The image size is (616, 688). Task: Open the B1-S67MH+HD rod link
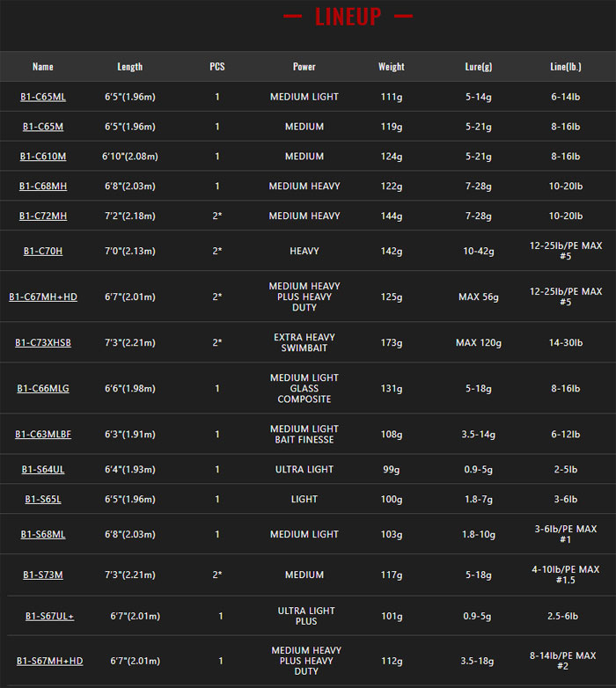[x=49, y=662]
